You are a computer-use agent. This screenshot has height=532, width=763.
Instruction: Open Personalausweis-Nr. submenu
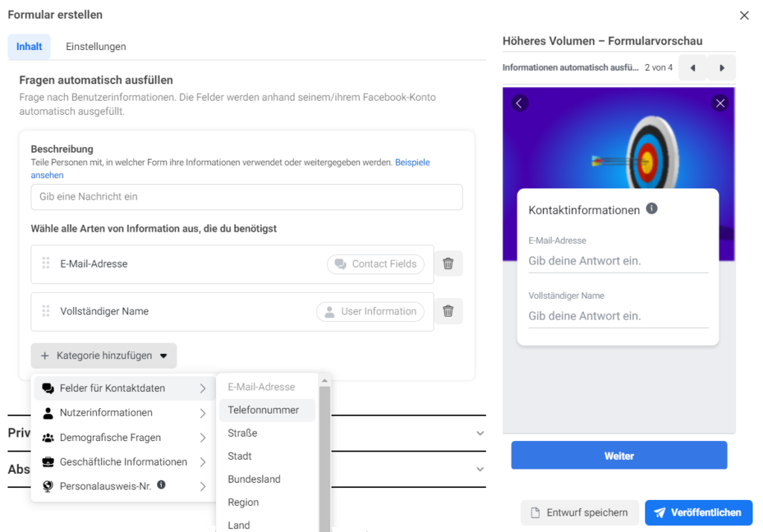click(x=124, y=487)
